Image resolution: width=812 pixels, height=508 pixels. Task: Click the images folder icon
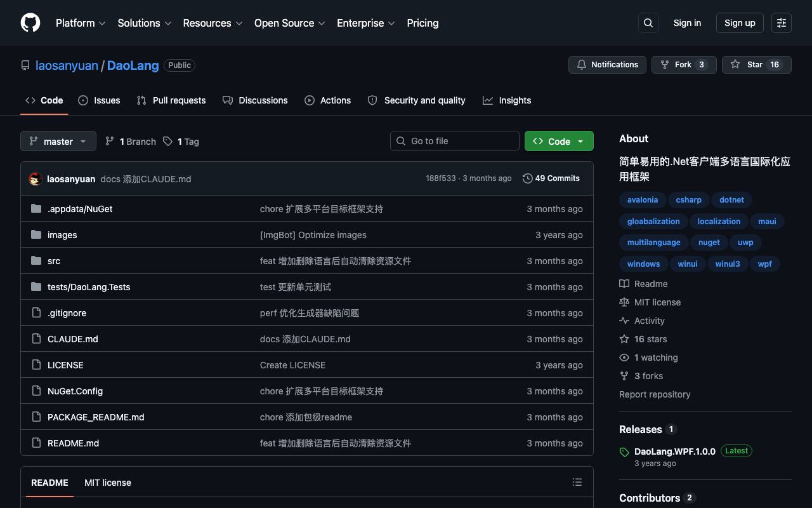pyautogui.click(x=36, y=234)
